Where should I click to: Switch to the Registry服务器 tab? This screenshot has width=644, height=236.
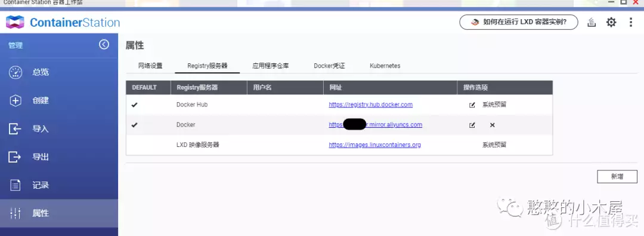[208, 66]
